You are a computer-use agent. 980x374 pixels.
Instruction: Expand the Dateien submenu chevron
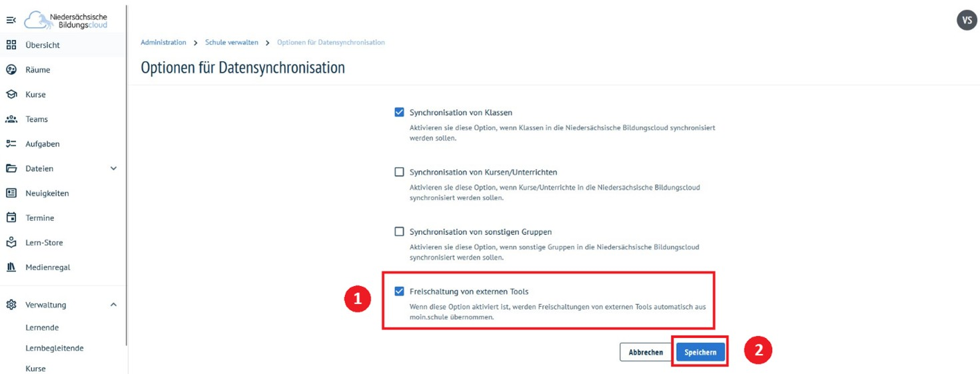pos(113,168)
